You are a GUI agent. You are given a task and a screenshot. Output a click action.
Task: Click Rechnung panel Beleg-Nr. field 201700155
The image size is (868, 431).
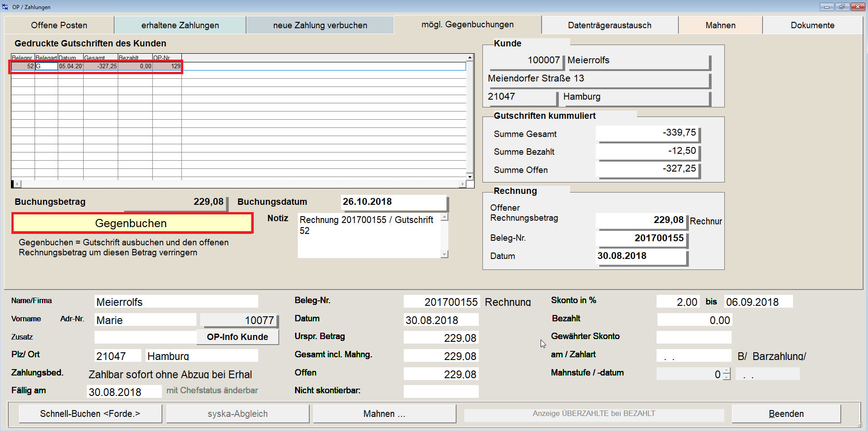coord(641,238)
